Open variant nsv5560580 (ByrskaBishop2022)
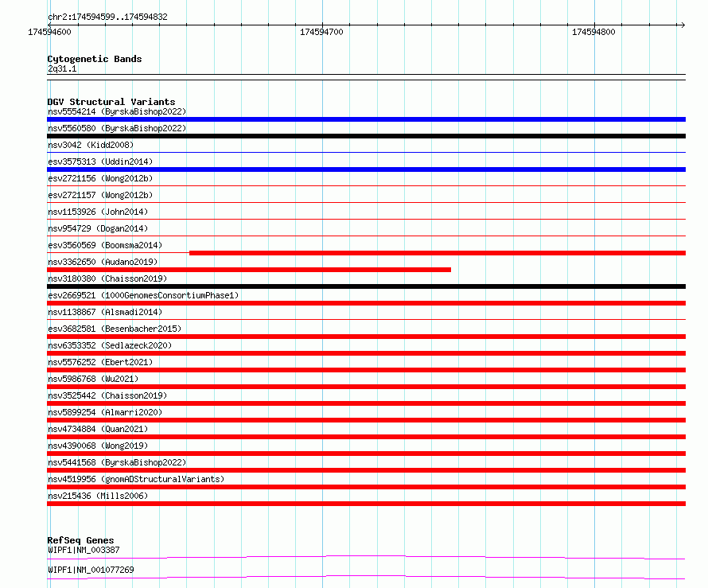Viewport: 708px width, 588px height. pos(117,128)
